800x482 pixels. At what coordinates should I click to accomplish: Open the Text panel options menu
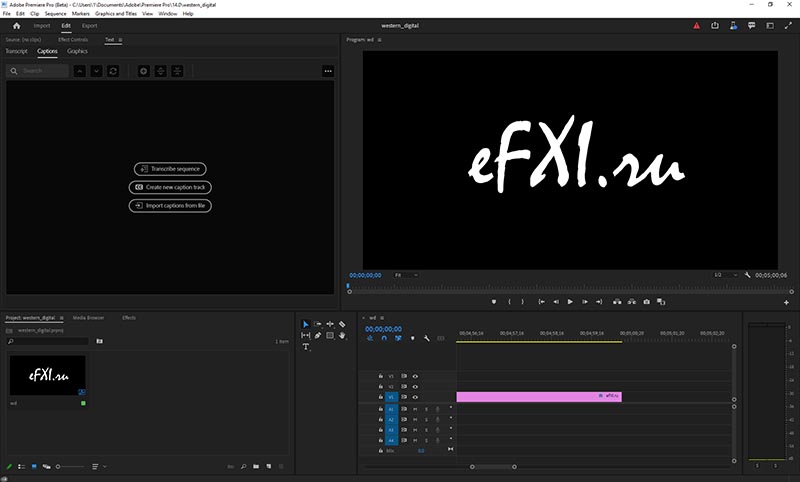(120, 39)
